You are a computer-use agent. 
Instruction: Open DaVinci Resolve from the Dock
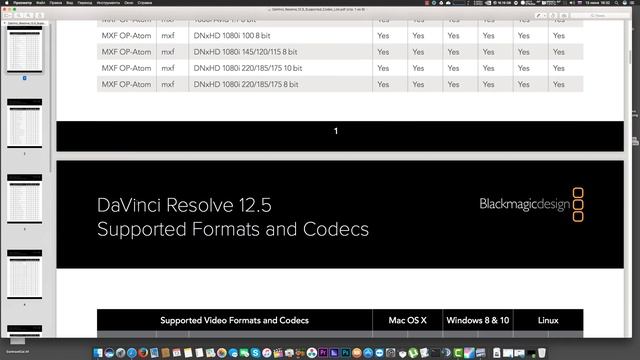(x=312, y=353)
